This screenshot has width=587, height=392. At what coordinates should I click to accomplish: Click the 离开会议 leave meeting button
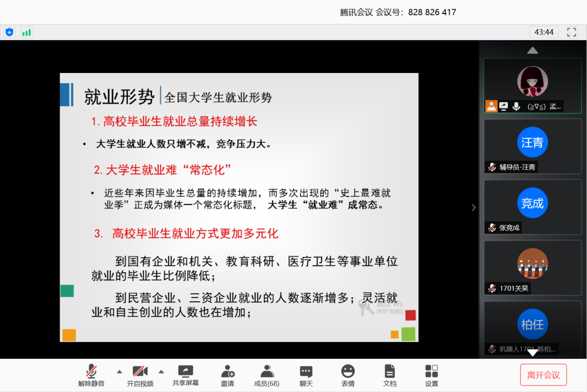point(543,375)
